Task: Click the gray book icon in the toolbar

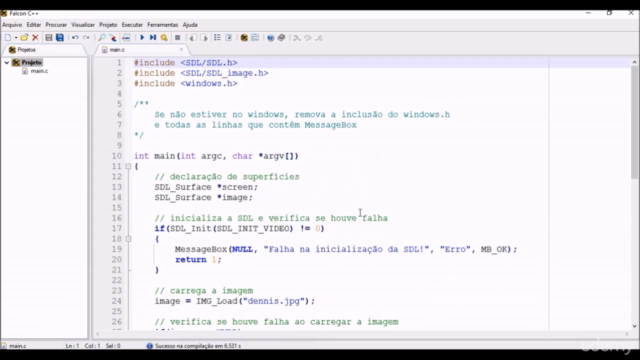Action: [281, 38]
